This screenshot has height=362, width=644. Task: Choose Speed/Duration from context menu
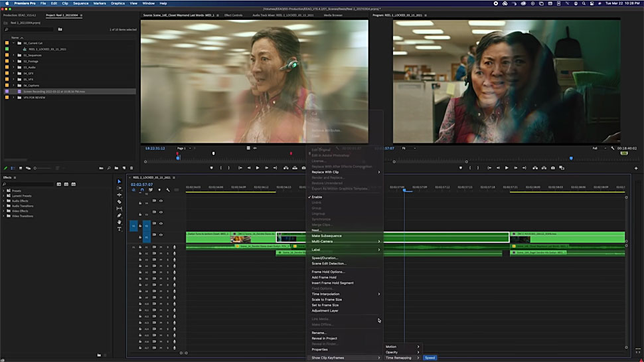click(x=325, y=258)
